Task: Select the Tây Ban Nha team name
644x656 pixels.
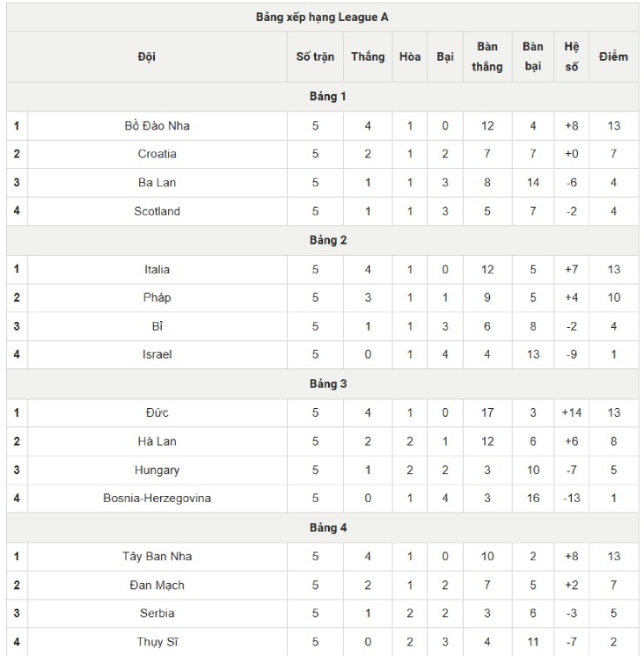Action: point(157,556)
